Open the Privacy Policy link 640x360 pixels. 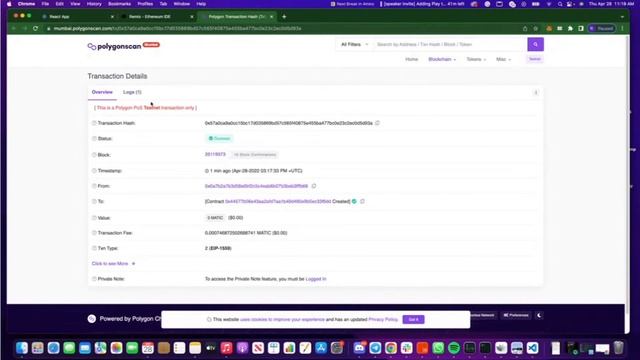pyautogui.click(x=383, y=319)
